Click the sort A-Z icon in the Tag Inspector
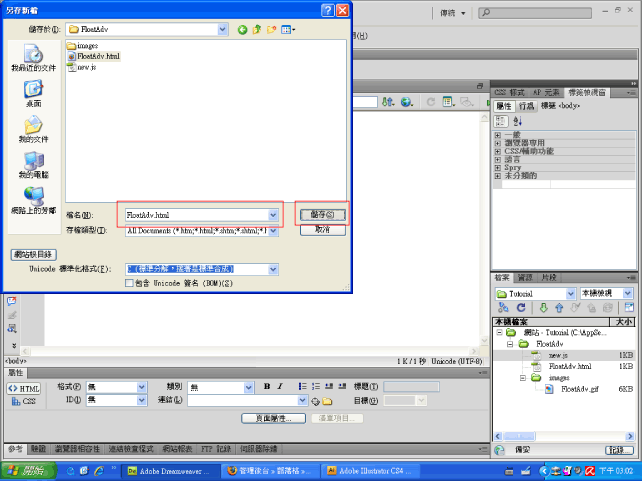 click(517, 121)
